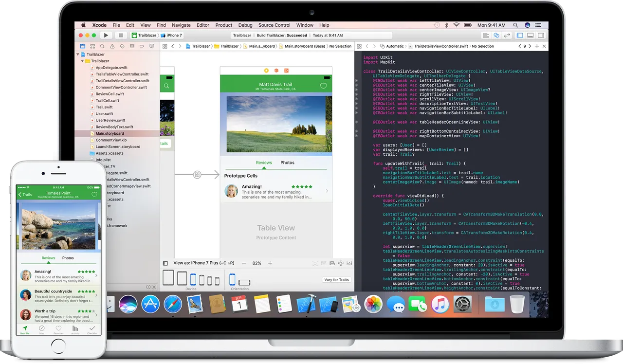Open the Report navigator speech bubble icon

152,46
